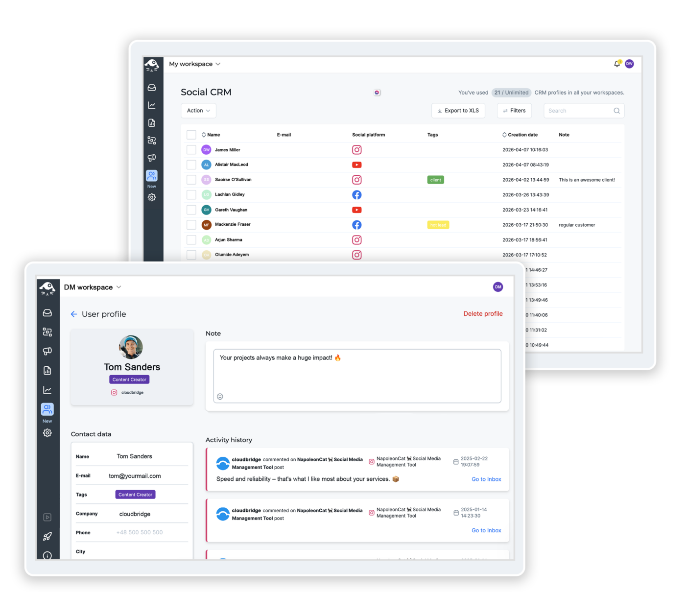Click Delete profile link
Viewport: 687px width, 616px height.
(x=483, y=314)
